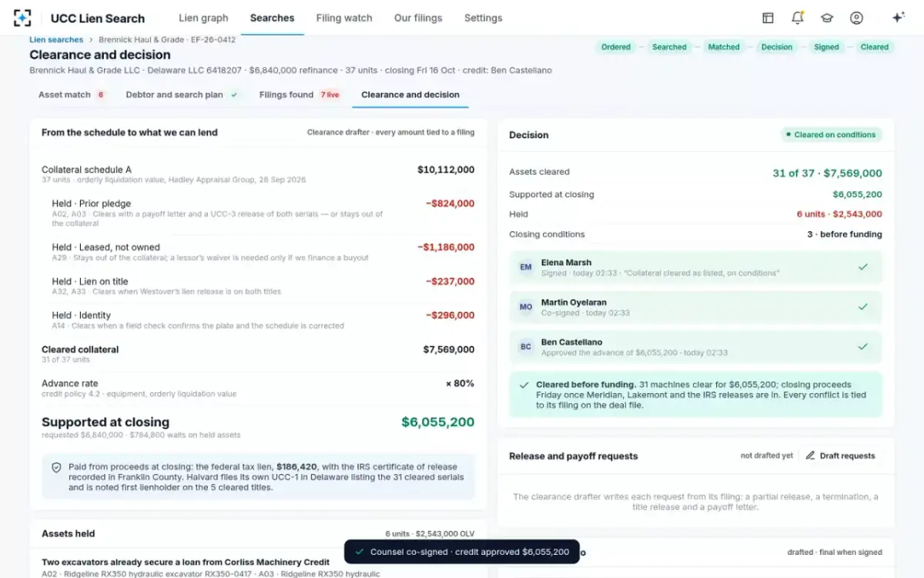Click the Decision status step
Image resolution: width=924 pixels, height=578 pixels.
coord(777,47)
